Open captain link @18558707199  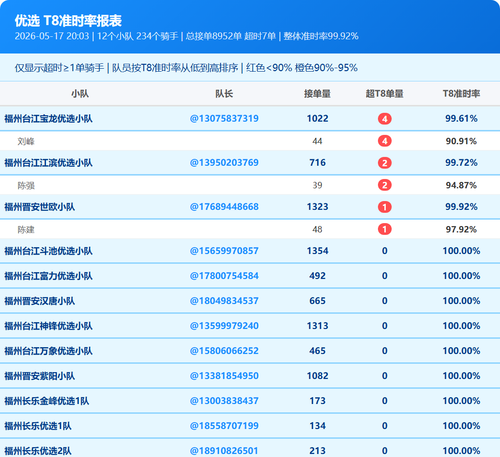coord(224,426)
